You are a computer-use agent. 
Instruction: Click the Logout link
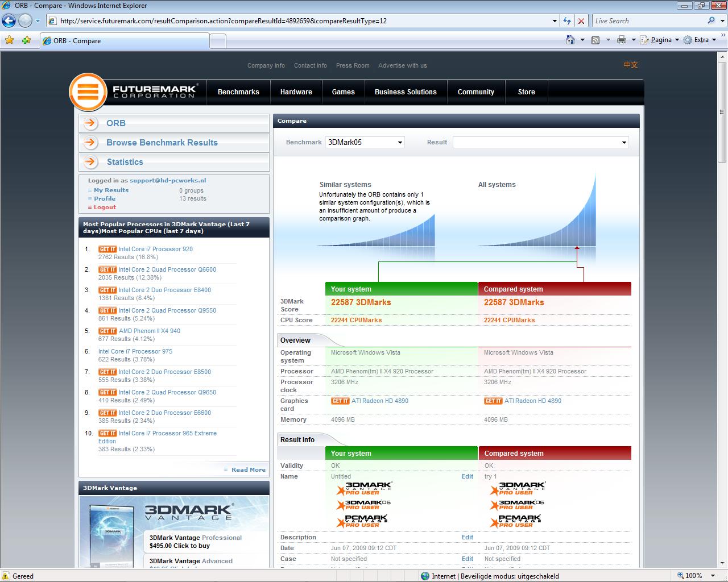[x=105, y=207]
